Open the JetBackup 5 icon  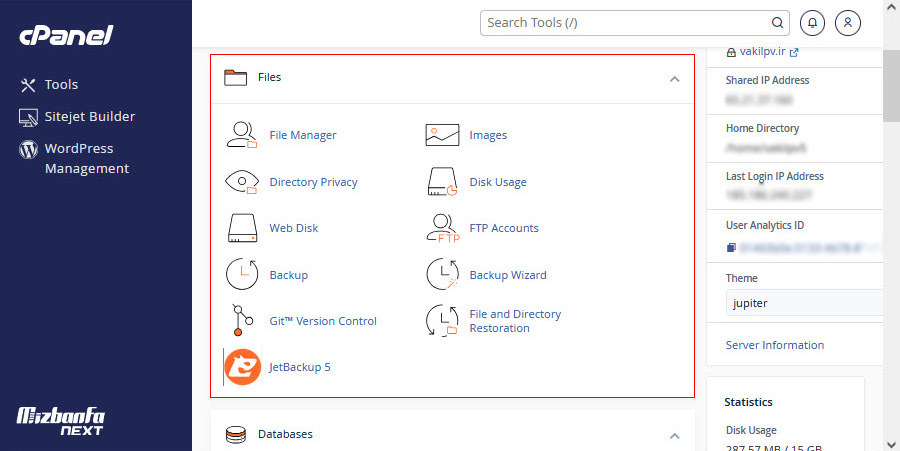point(242,367)
